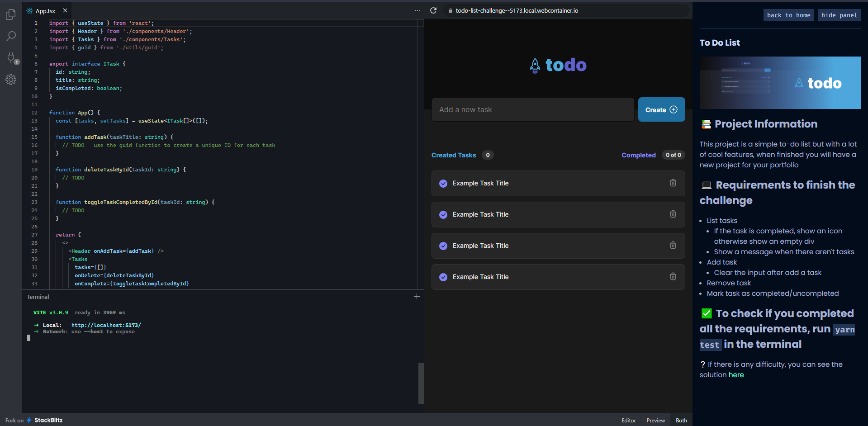Click trash icon on the last task

click(673, 276)
